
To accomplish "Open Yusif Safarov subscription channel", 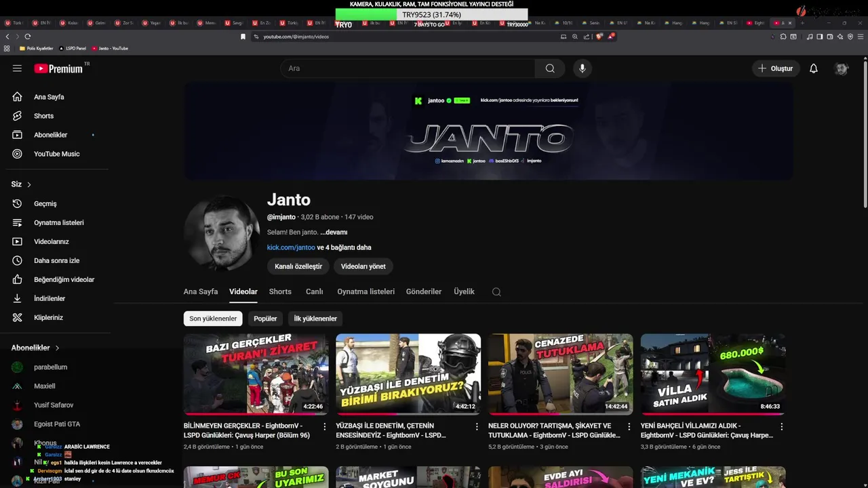I will pos(54,405).
